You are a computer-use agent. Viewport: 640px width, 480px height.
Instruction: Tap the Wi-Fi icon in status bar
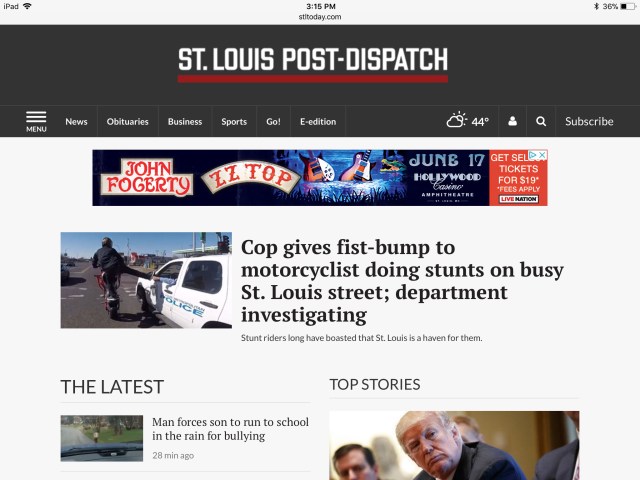(27, 6)
